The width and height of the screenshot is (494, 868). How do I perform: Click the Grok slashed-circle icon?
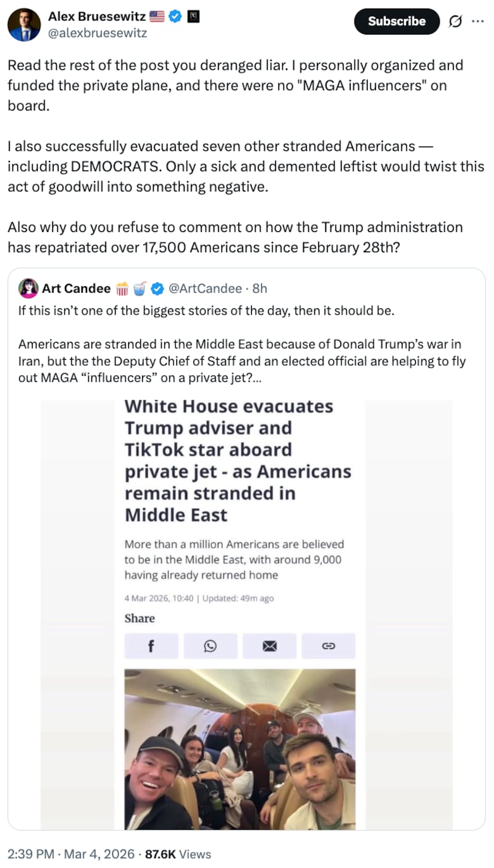click(x=454, y=22)
